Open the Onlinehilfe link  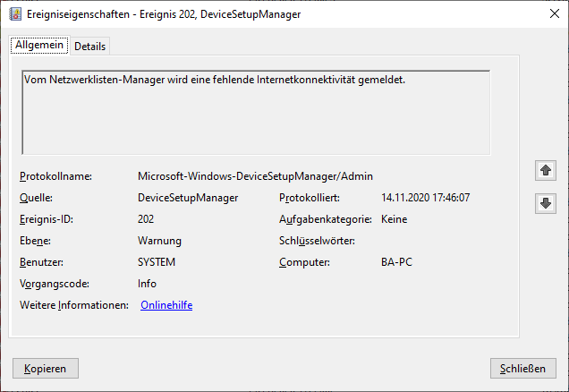click(x=166, y=305)
